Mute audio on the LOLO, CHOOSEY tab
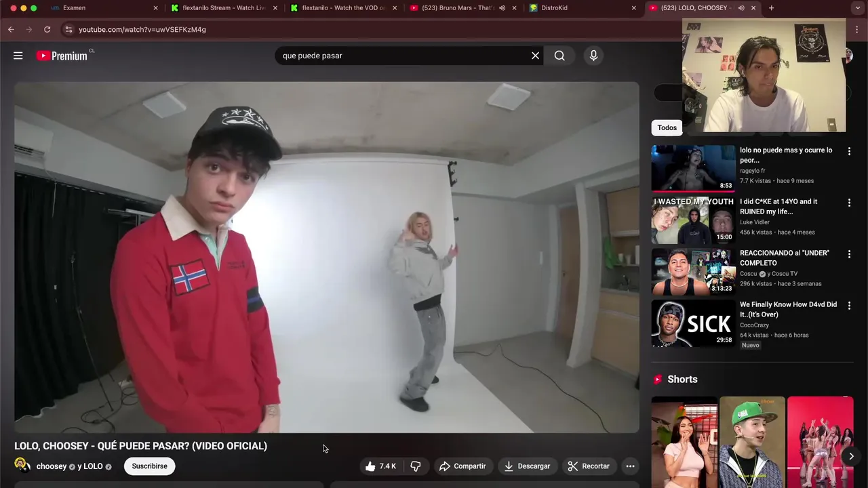This screenshot has width=868, height=488. [741, 8]
